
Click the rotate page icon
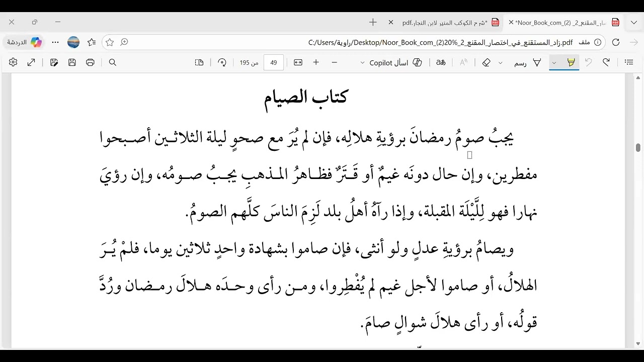222,62
